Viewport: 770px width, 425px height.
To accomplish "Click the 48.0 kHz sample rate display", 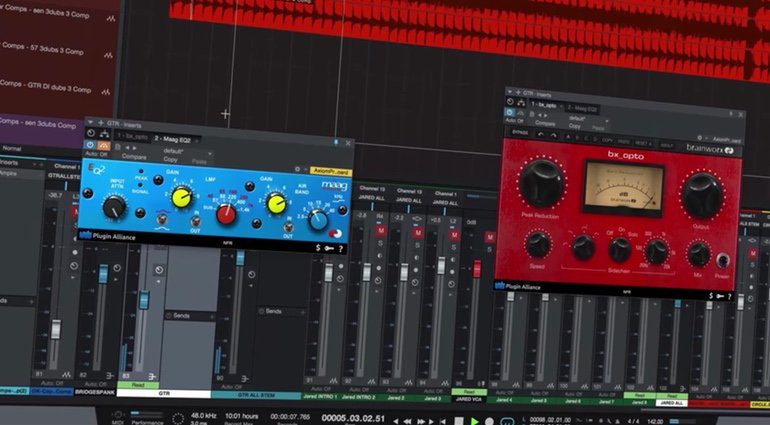I will tap(203, 416).
